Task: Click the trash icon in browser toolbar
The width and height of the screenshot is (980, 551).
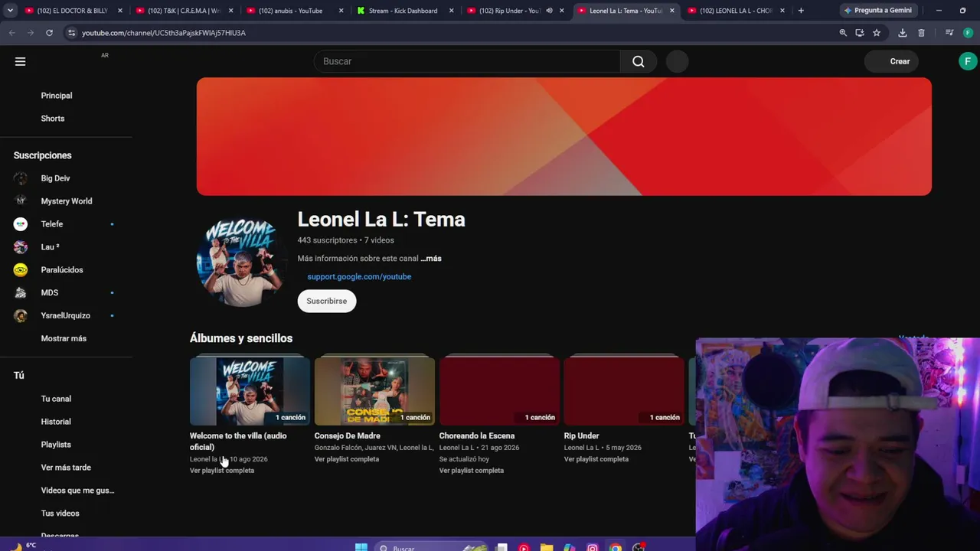Action: point(921,33)
